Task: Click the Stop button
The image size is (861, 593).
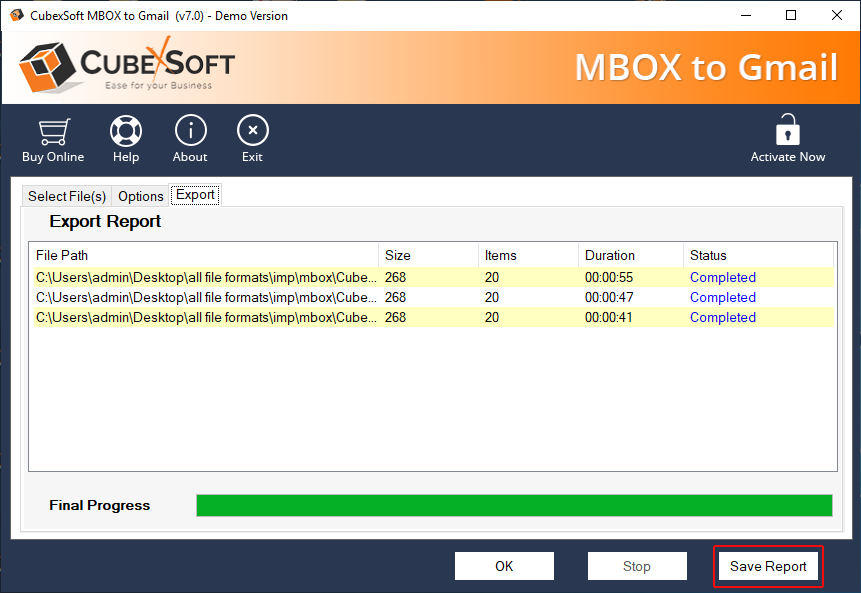Action: (x=637, y=566)
